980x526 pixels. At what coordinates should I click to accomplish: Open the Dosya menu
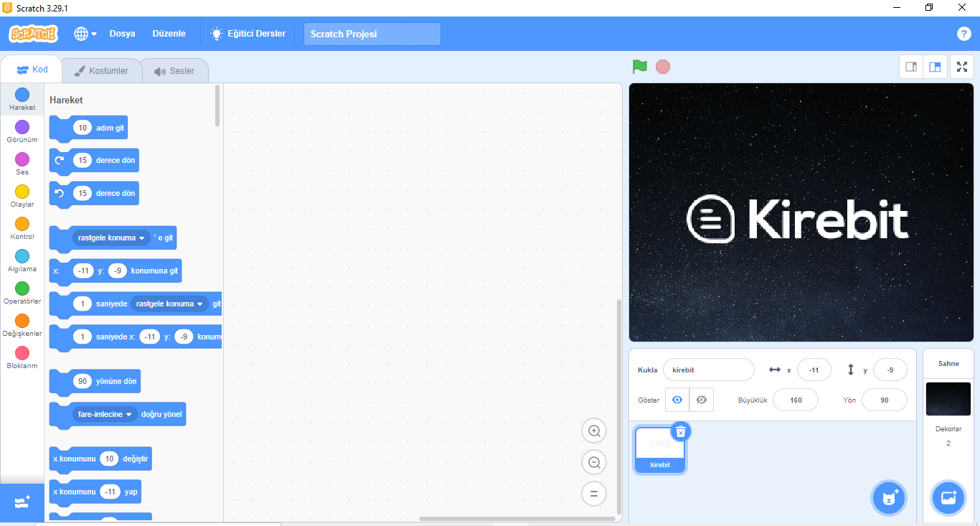click(122, 34)
